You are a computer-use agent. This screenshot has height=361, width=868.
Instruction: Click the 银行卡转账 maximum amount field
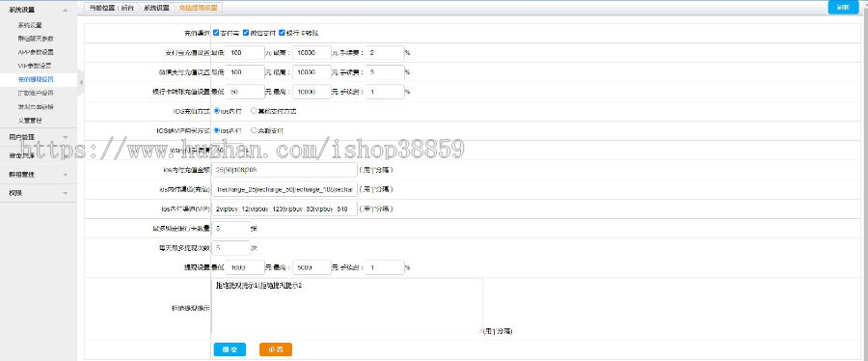point(312,92)
